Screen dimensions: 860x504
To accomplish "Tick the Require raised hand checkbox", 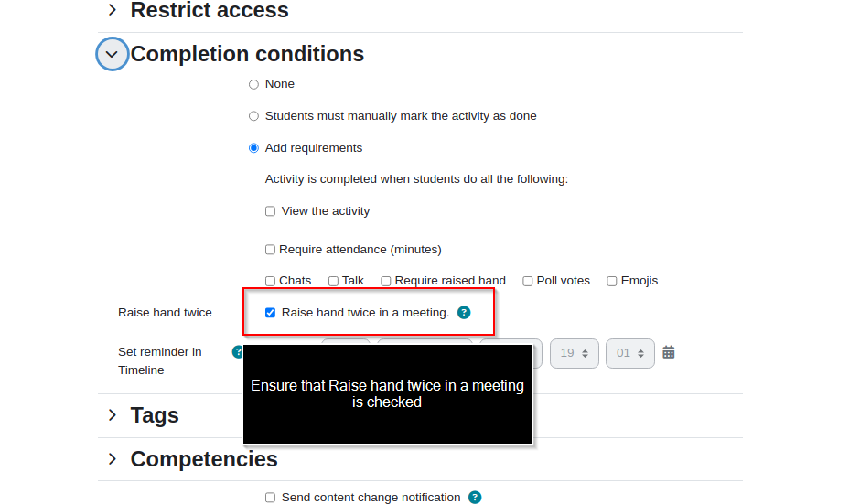I will (x=385, y=281).
